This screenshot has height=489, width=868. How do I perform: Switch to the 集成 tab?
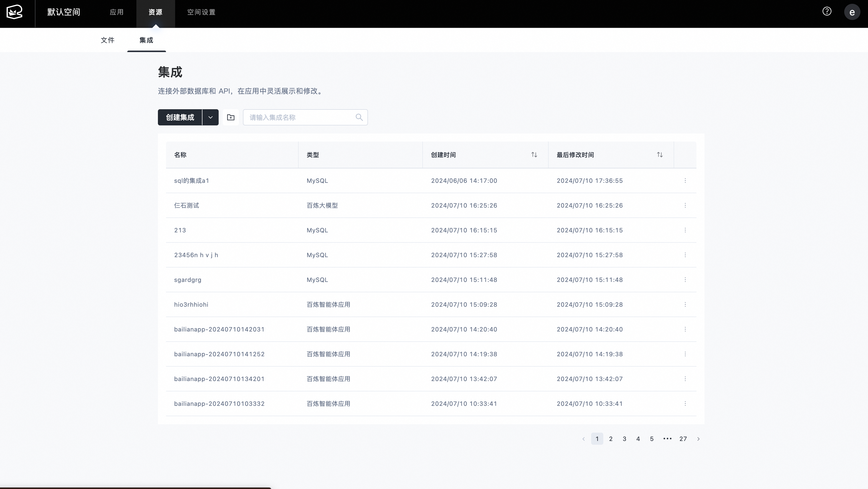click(146, 40)
